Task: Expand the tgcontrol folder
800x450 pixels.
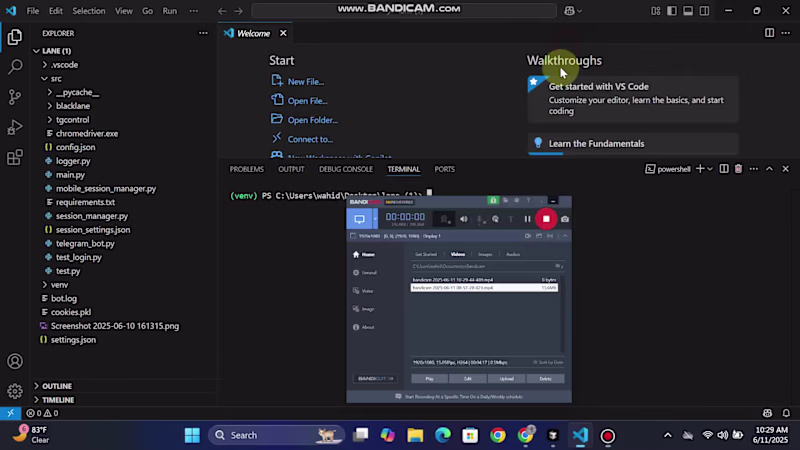Action: coord(49,120)
